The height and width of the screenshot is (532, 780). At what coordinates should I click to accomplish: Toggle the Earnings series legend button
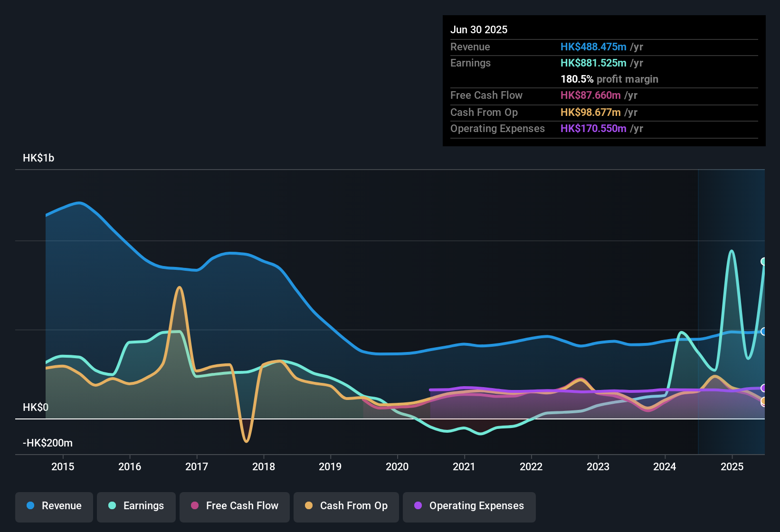[x=136, y=506]
